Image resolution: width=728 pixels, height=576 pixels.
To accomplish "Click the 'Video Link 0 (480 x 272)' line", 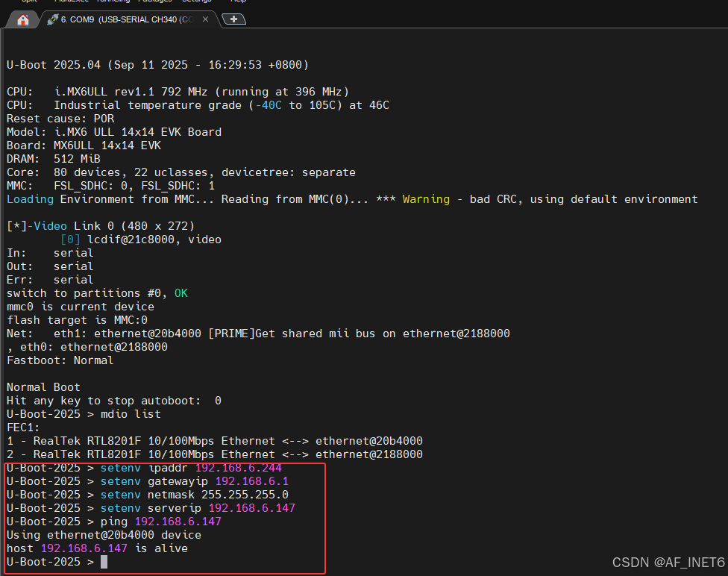I will pyautogui.click(x=101, y=226).
